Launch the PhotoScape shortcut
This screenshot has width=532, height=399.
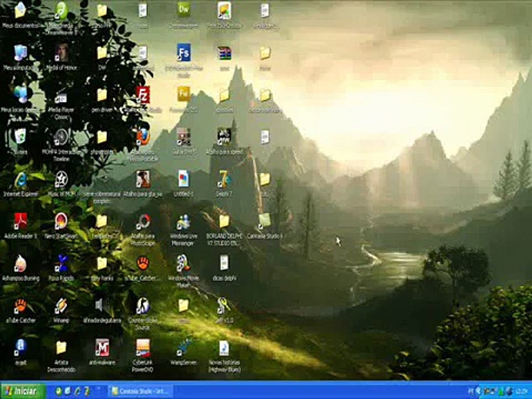point(143,221)
